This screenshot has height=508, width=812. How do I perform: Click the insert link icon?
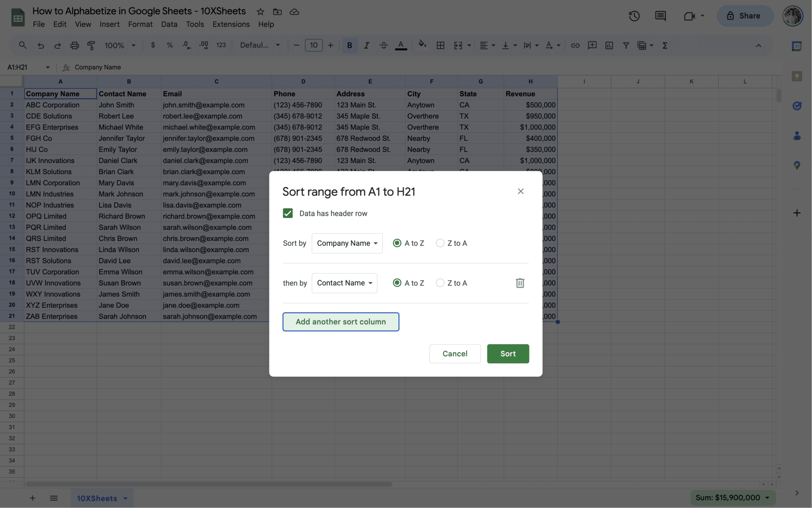[575, 45]
